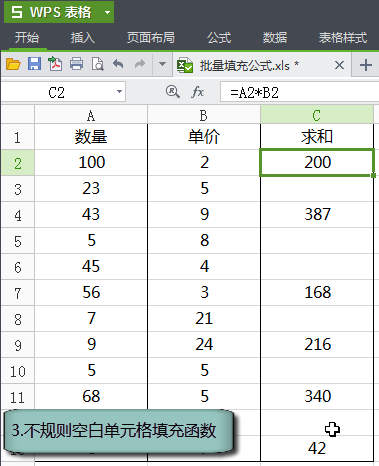
Task: Click the select-all corner box
Action: click(18, 115)
